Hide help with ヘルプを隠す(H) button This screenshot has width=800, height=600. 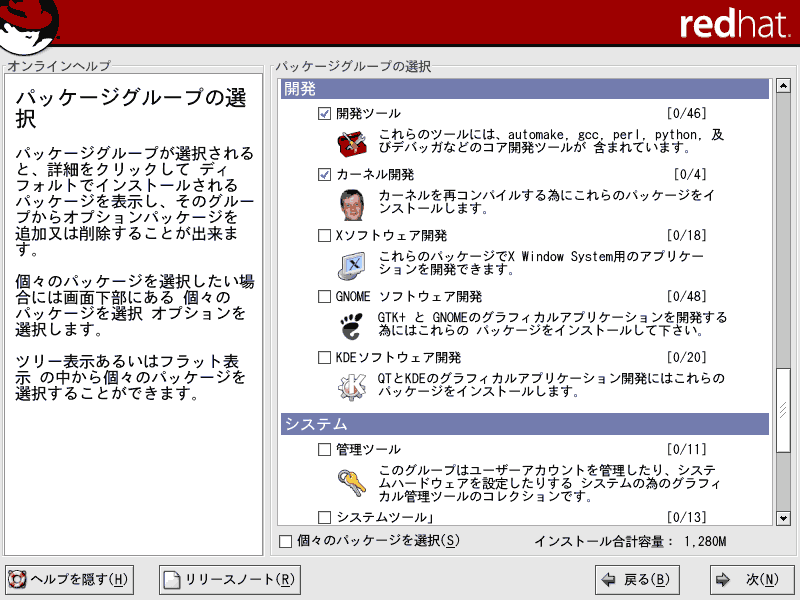click(69, 579)
